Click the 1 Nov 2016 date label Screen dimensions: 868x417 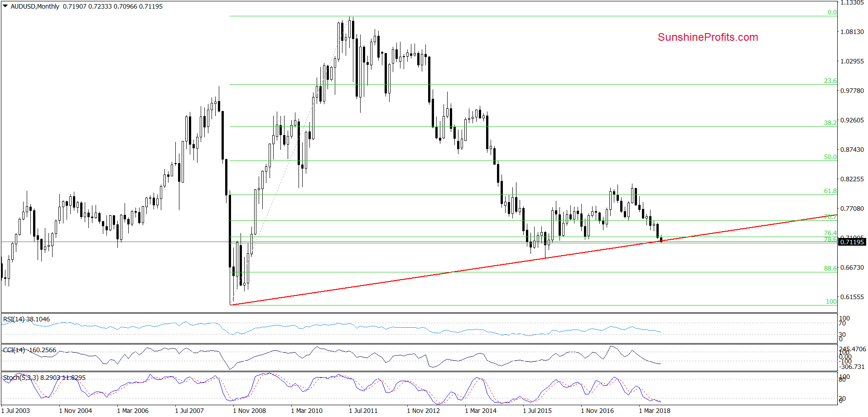[x=597, y=411]
